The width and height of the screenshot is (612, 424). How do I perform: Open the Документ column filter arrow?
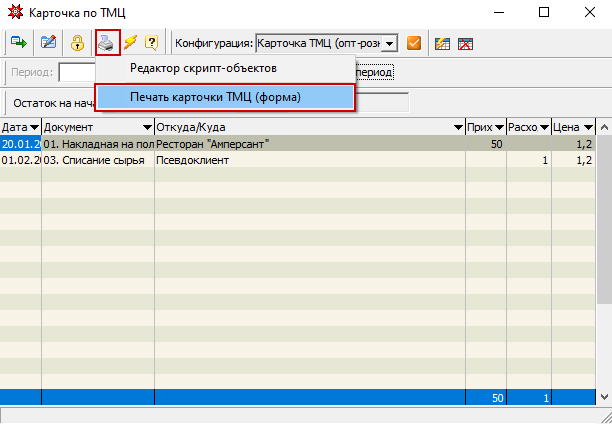point(147,127)
